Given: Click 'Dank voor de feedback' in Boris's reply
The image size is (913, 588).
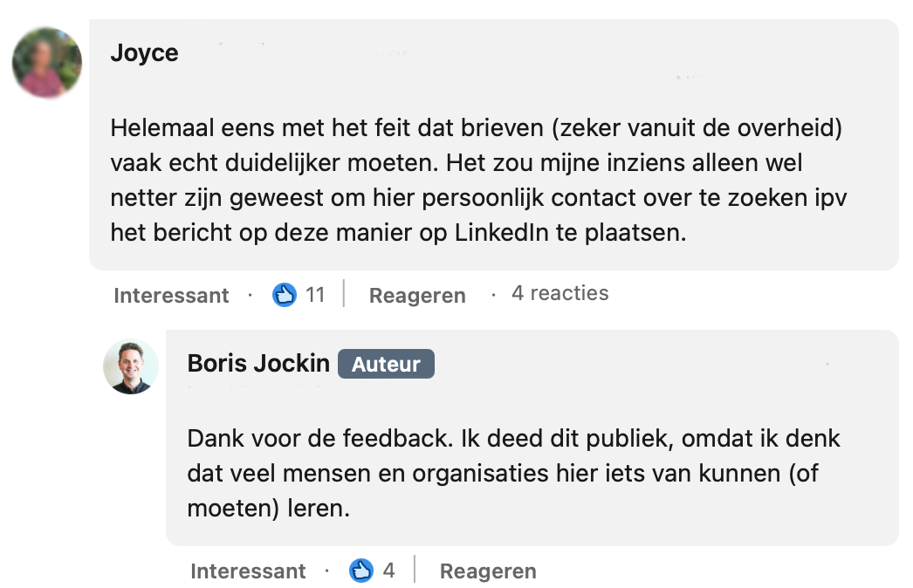Looking at the screenshot, I should (292, 438).
